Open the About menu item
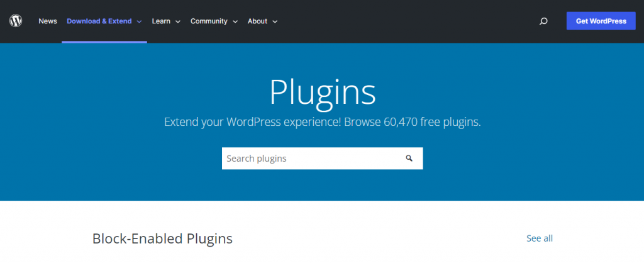644x263 pixels. 257,21
